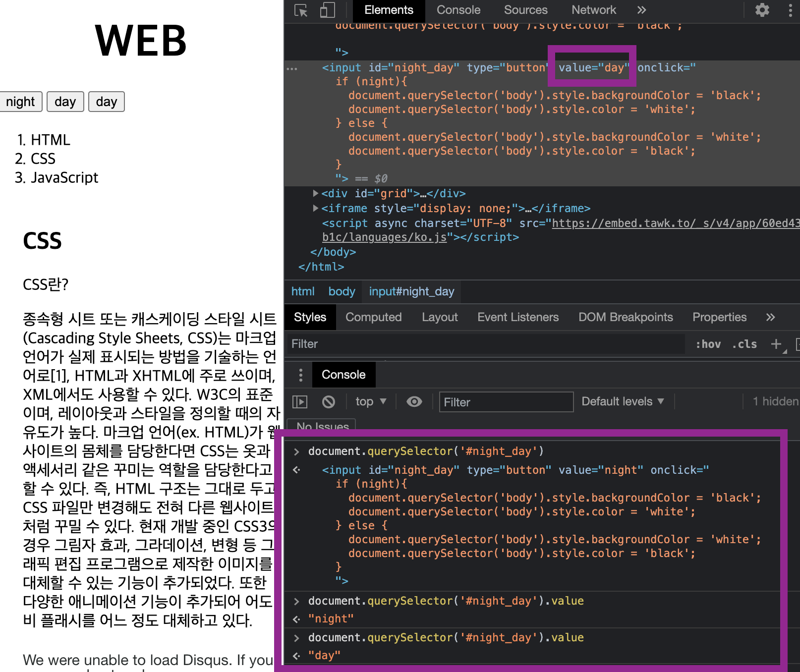Toggle the .cls class editor
Viewport: 800px width, 672px height.
point(744,344)
